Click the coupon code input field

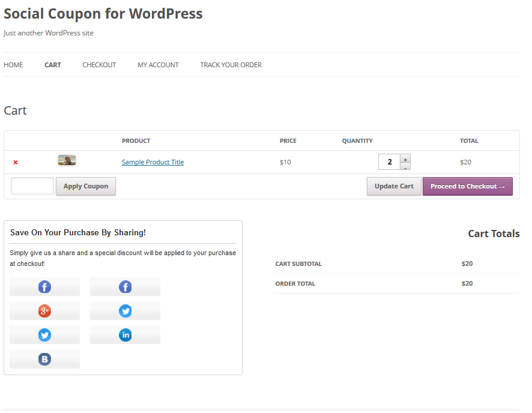coord(32,186)
